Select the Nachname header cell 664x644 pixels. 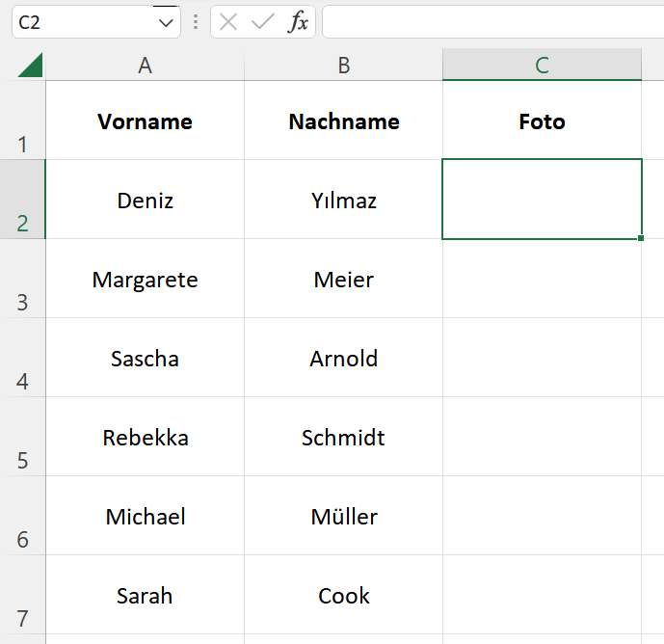coord(343,121)
